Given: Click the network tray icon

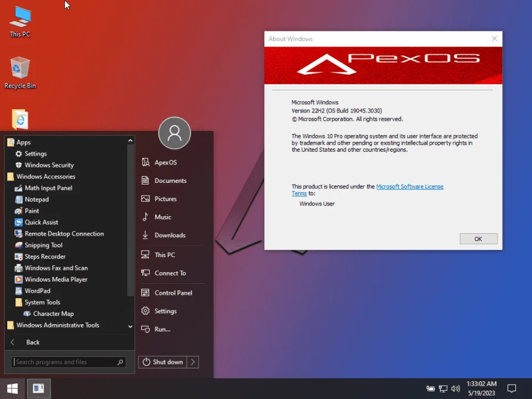Looking at the screenshot, I should coord(443,388).
